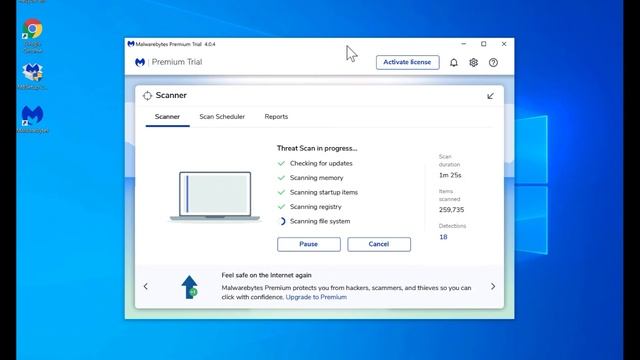Pause the threat scan
The width and height of the screenshot is (640, 360).
pyautogui.click(x=309, y=244)
